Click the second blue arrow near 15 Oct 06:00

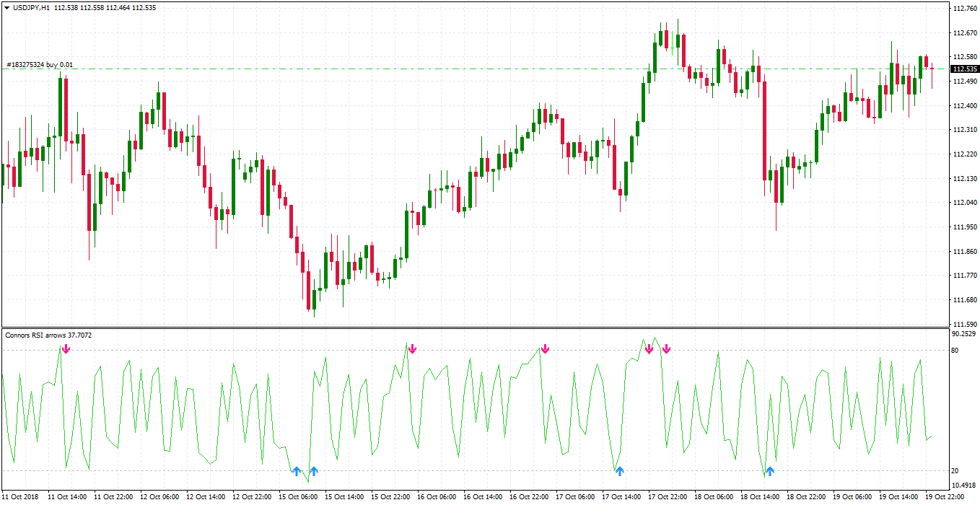tap(313, 471)
